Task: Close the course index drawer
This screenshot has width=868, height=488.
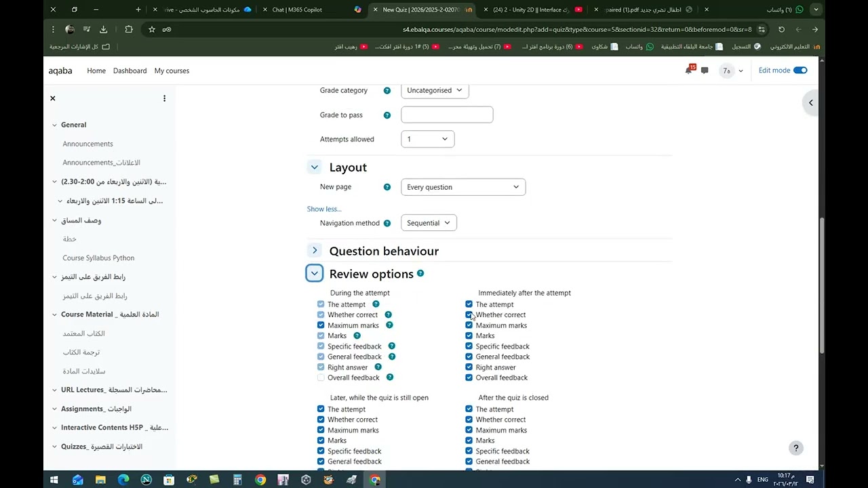Action: [x=53, y=98]
